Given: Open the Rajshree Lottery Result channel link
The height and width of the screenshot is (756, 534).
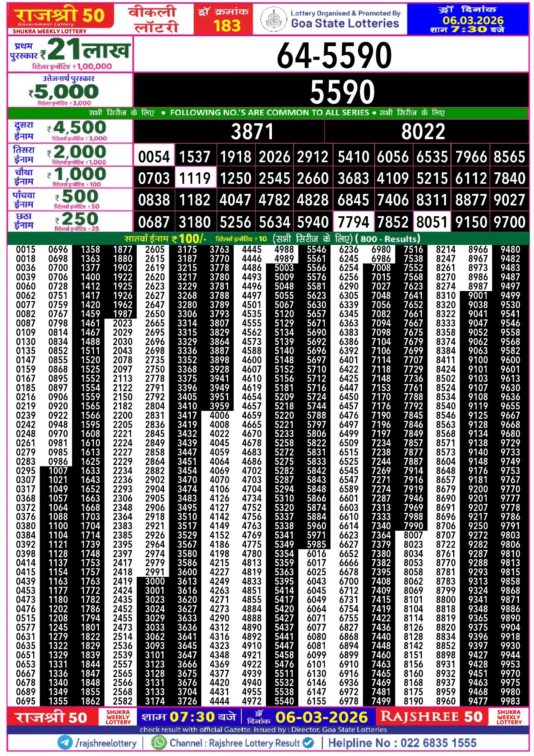Looking at the screenshot, I should pyautogui.click(x=235, y=743).
